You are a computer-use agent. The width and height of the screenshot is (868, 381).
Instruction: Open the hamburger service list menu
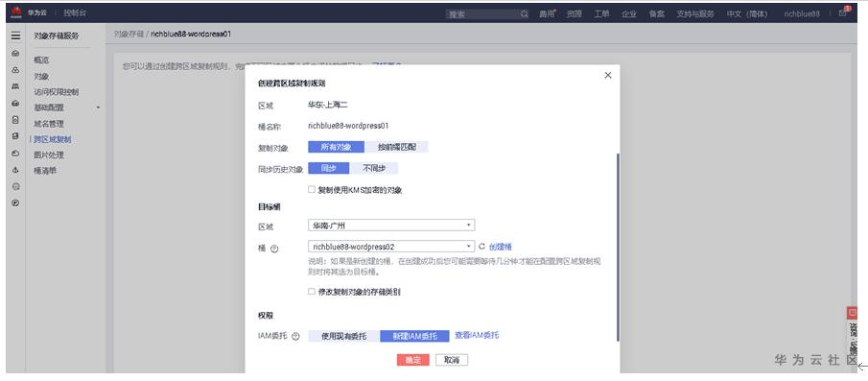[x=15, y=36]
